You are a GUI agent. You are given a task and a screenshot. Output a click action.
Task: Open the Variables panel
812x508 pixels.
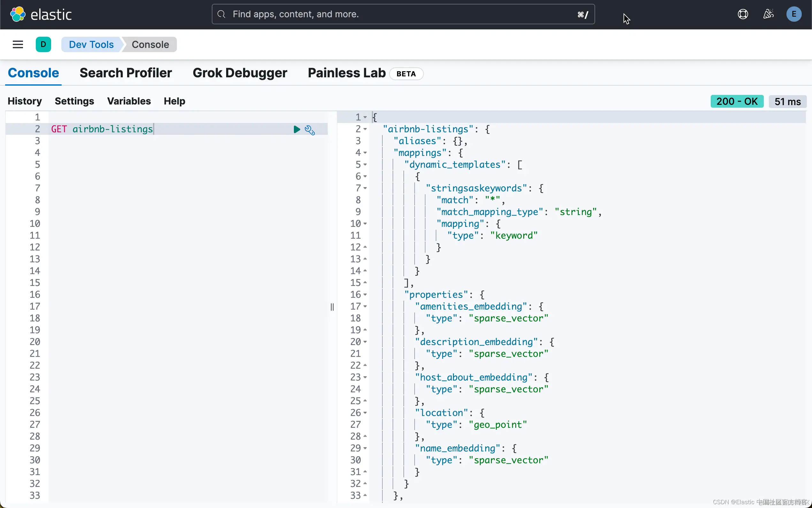(129, 101)
